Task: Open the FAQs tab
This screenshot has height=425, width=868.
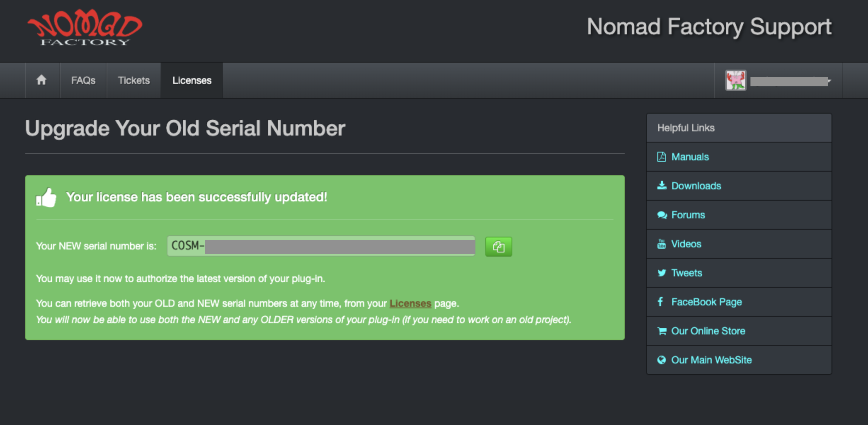Action: [x=83, y=80]
